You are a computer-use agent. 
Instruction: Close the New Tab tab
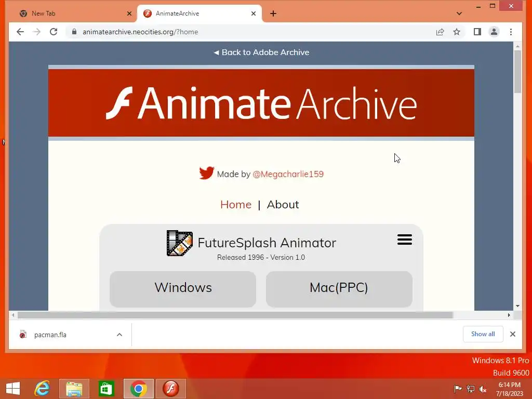tap(129, 14)
